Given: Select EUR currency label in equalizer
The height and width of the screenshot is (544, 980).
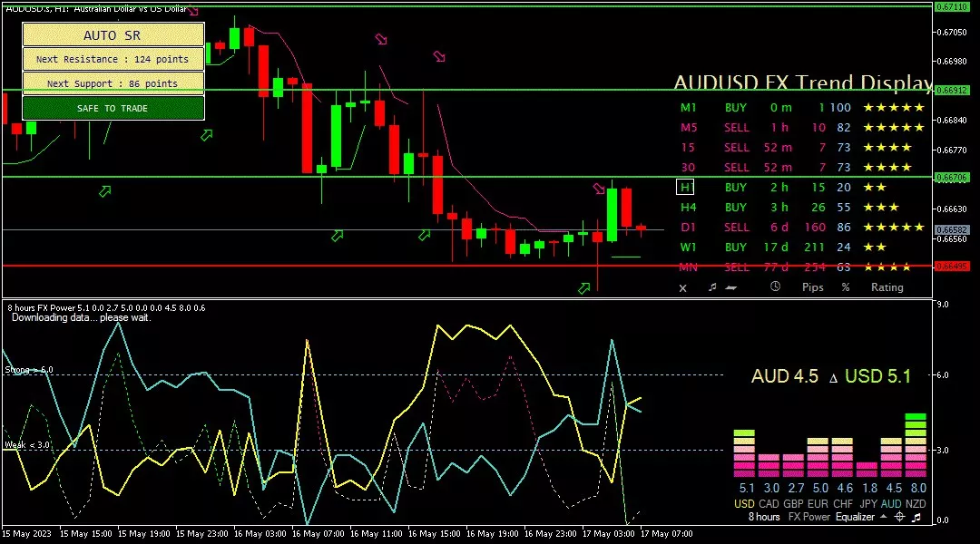Looking at the screenshot, I should (818, 504).
